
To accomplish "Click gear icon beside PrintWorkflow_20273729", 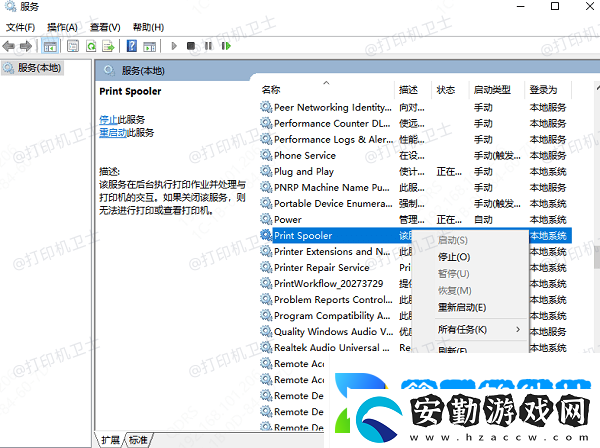I will [266, 283].
